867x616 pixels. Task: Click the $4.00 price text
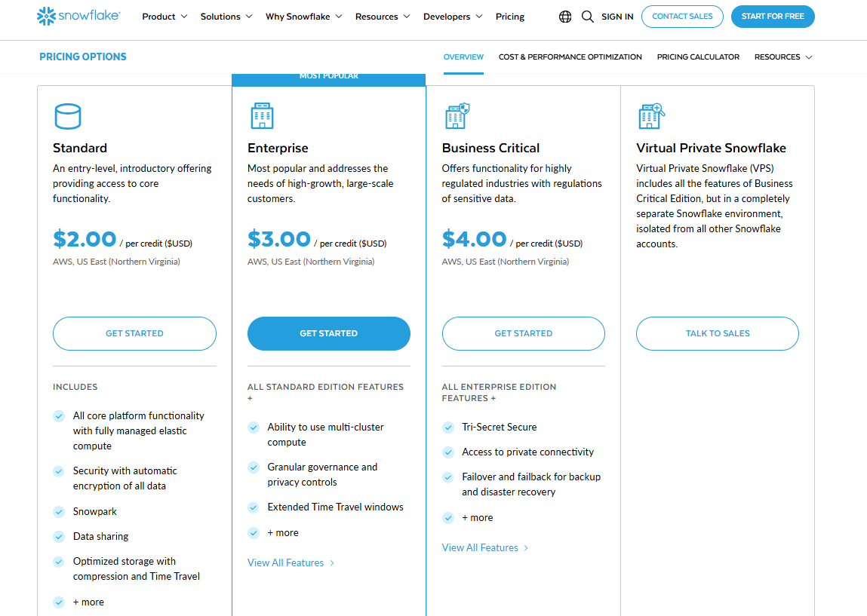(x=475, y=239)
